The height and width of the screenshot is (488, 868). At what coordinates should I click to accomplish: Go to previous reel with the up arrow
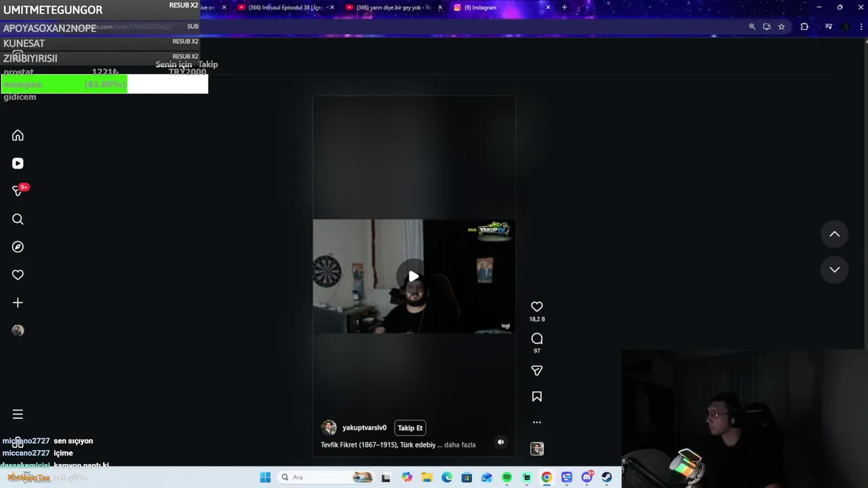coord(834,234)
